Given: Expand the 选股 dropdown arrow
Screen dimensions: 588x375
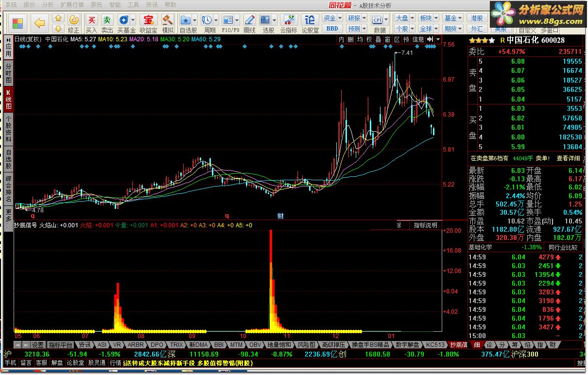Looking at the screenshot, I should click(274, 20).
